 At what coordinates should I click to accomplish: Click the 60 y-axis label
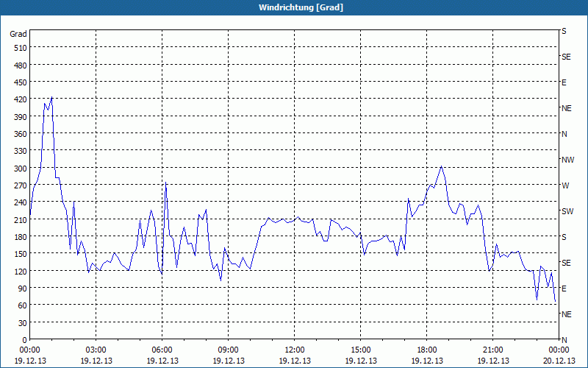[x=23, y=305]
